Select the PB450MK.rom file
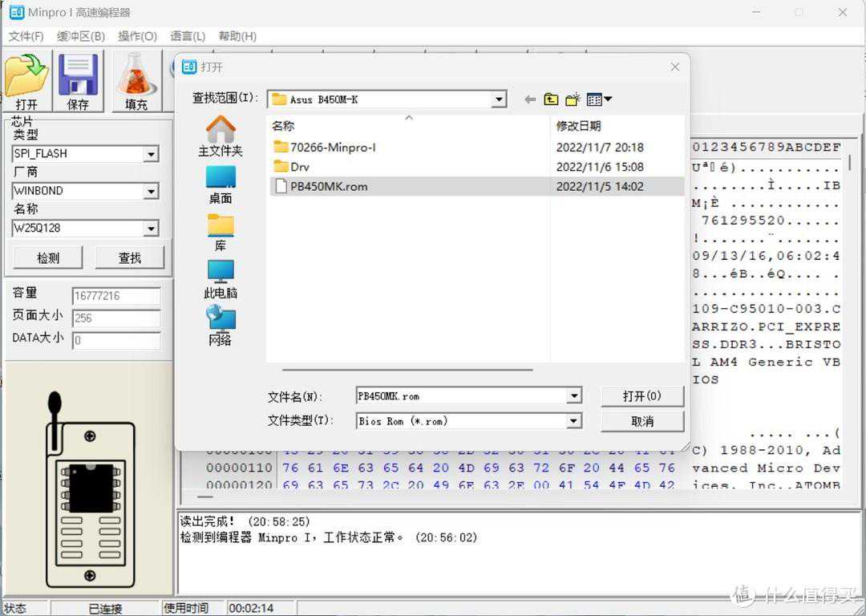Viewport: 866px width, 616px height. [329, 187]
